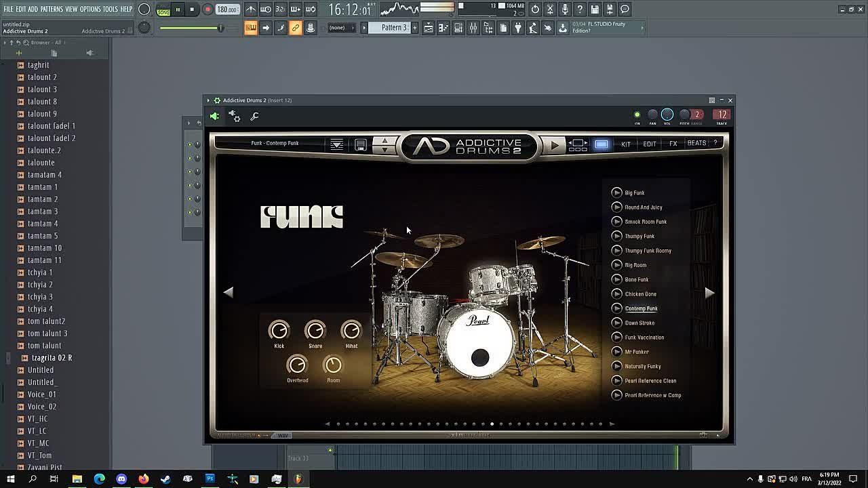Toggle the ON LED in the plugin wrapper

tap(637, 115)
